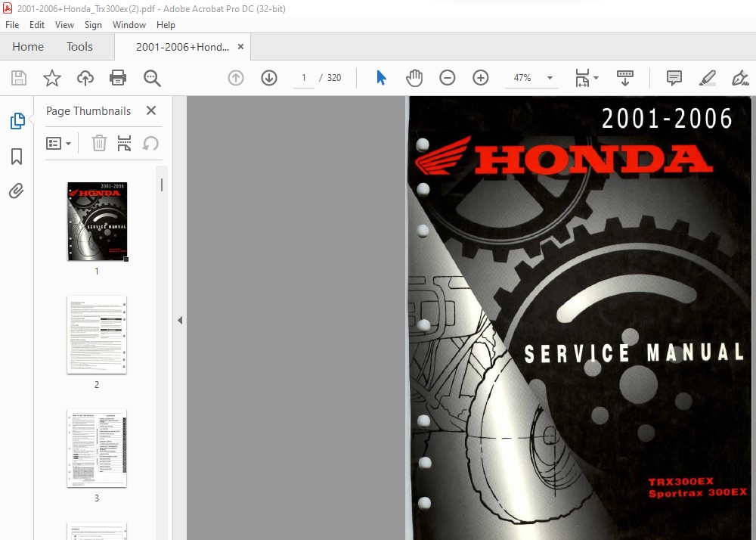Viewport: 756px width, 540px height.
Task: Click the delete pages trash icon
Action: click(99, 143)
